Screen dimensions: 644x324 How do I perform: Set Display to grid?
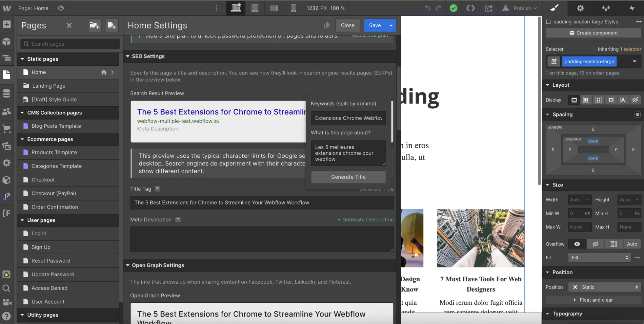coord(598,100)
